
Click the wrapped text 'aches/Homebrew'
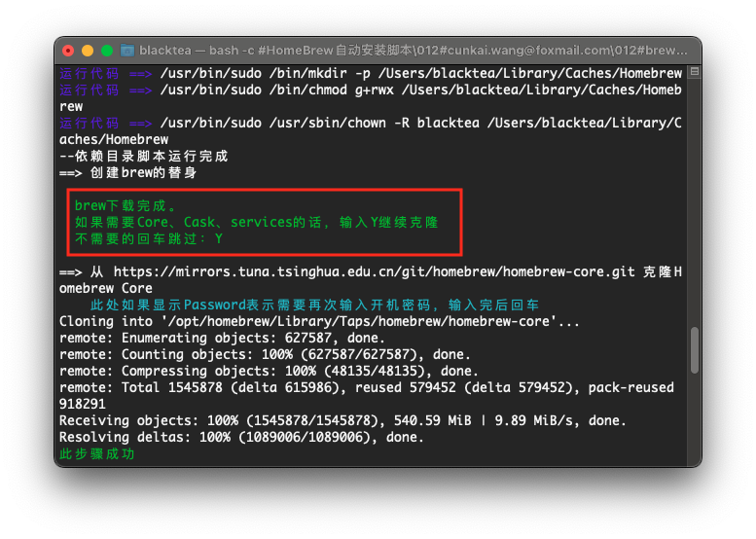click(114, 140)
